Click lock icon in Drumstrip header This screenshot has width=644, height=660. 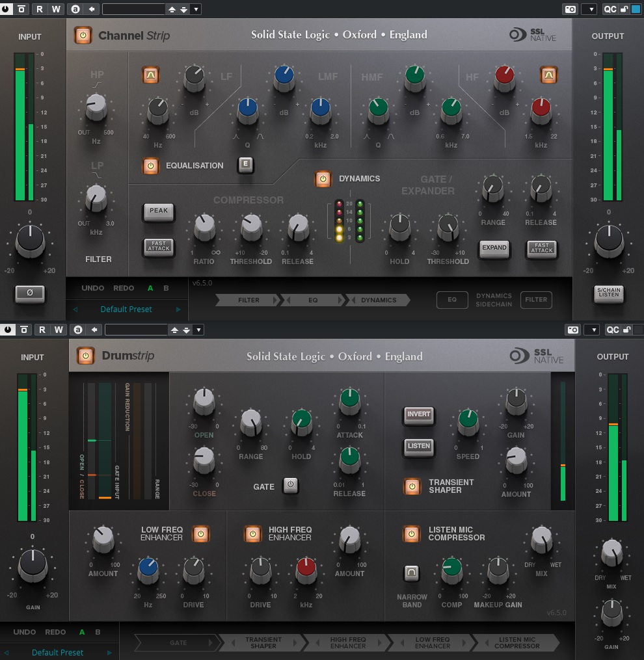pyautogui.click(x=626, y=330)
